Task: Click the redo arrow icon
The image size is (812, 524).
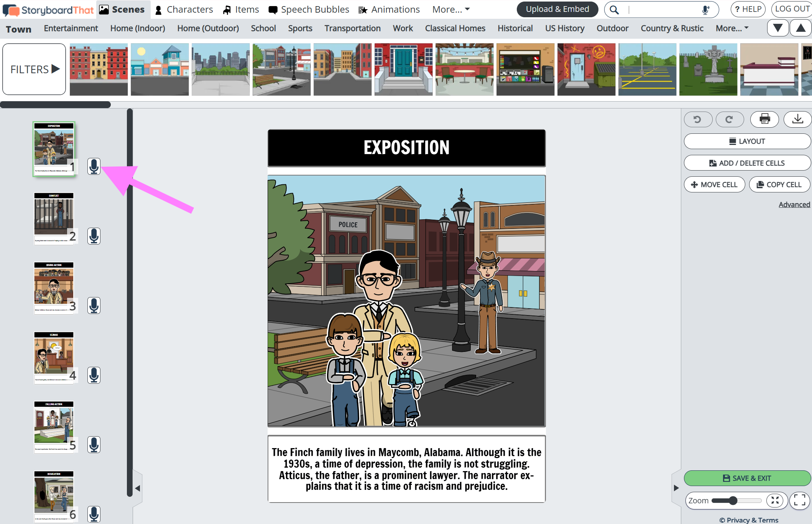Action: (729, 119)
